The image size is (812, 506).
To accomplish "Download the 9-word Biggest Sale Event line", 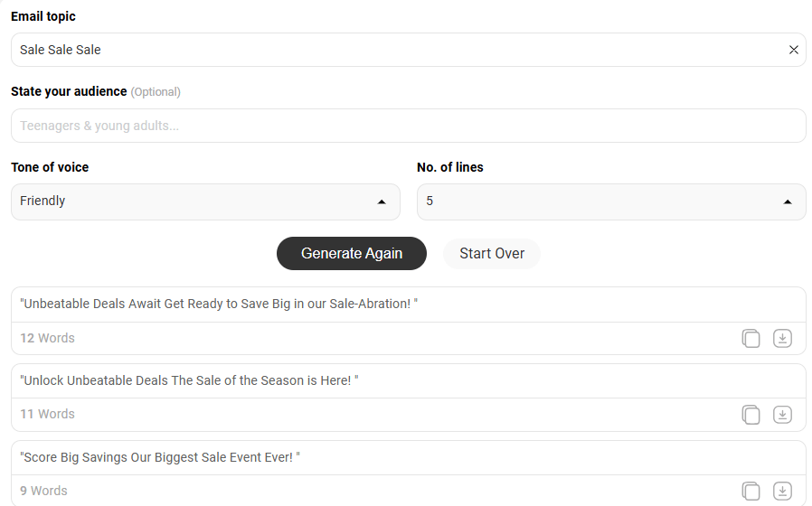I will coord(782,491).
